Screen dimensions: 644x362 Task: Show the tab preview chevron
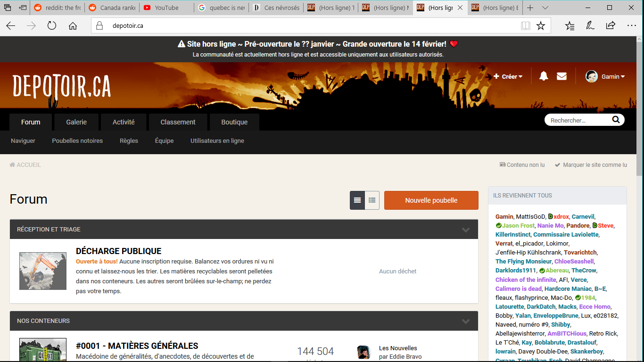545,8
